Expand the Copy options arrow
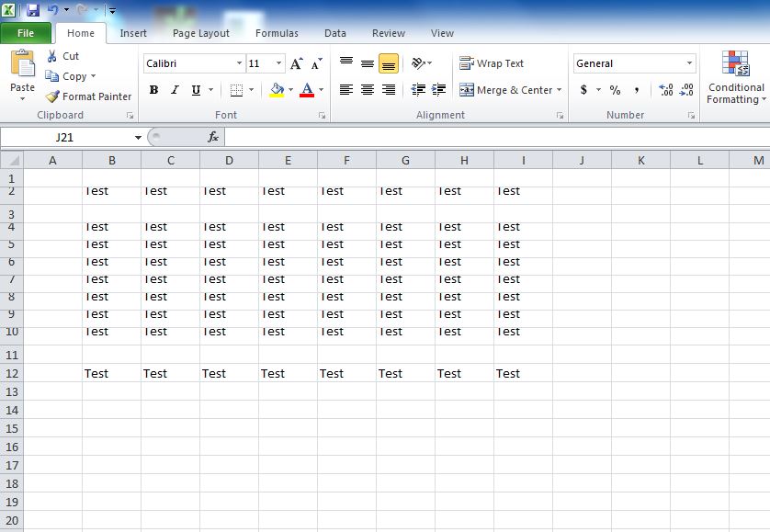 [93, 76]
